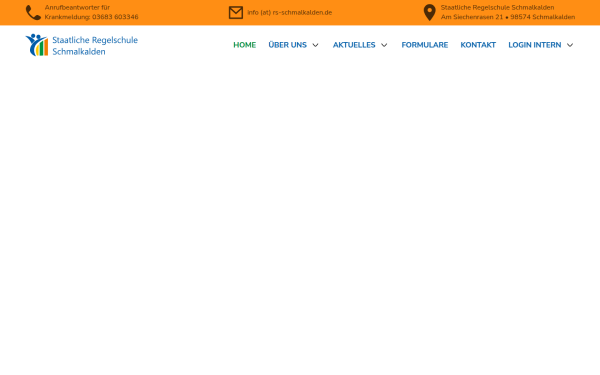Expand the LOGIN INTERN submenu chevron
Viewport: 600px width, 375px height.
pos(570,45)
